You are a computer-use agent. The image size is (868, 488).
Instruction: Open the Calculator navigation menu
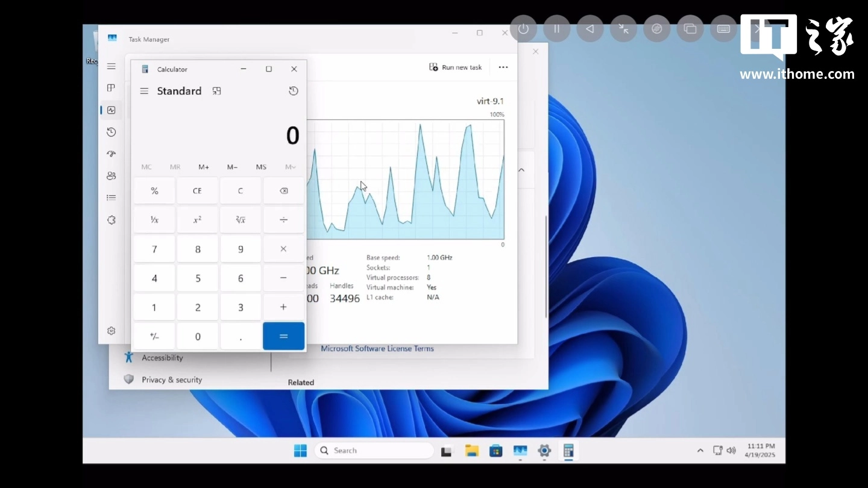[143, 91]
